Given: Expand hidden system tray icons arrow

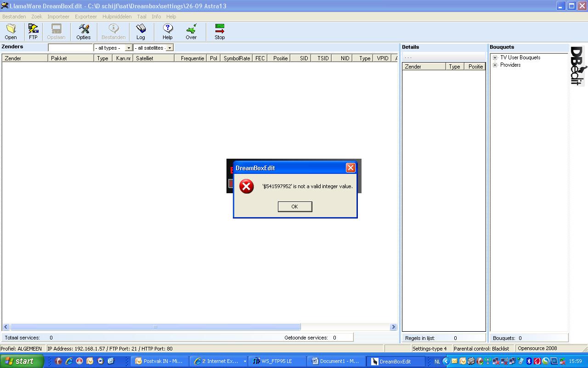Looking at the screenshot, I should pyautogui.click(x=446, y=361).
